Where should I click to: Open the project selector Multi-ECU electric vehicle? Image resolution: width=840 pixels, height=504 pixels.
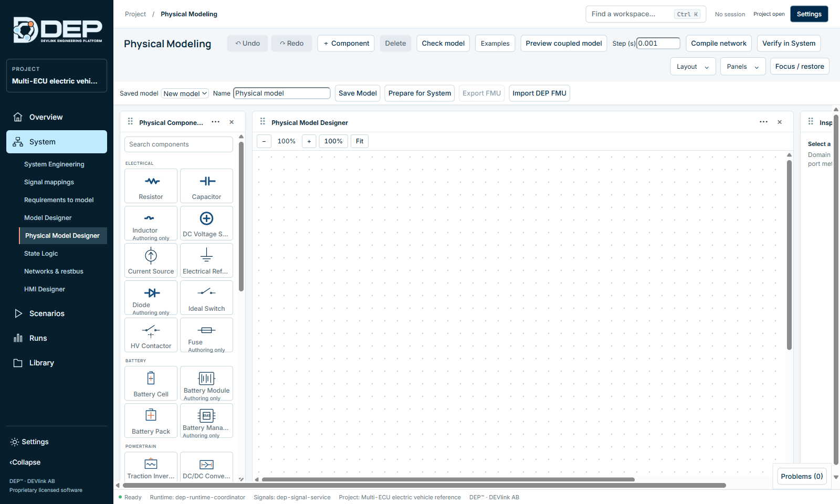[x=57, y=76]
